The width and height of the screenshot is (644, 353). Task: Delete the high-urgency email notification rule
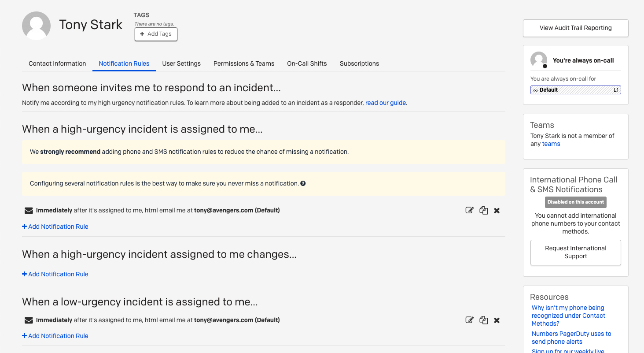pyautogui.click(x=497, y=210)
